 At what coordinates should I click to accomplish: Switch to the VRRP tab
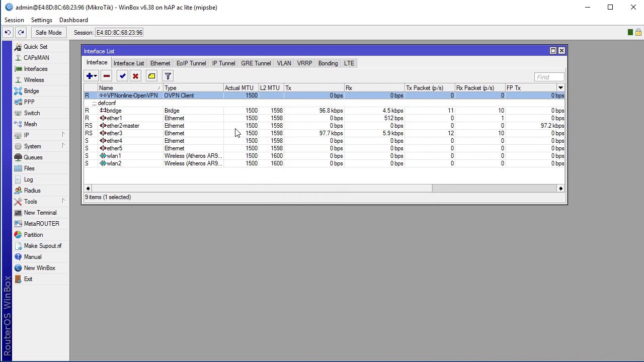tap(304, 63)
